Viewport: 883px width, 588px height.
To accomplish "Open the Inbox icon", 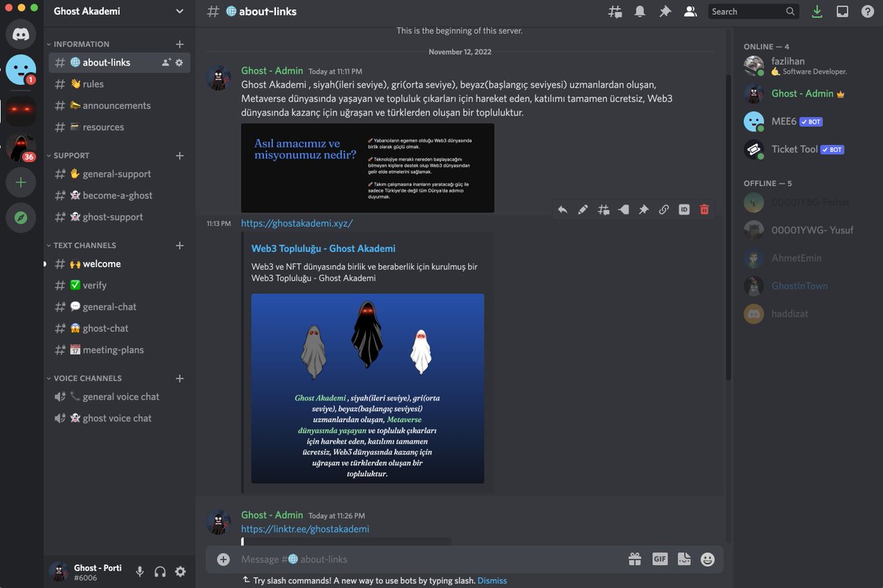I will (x=843, y=11).
